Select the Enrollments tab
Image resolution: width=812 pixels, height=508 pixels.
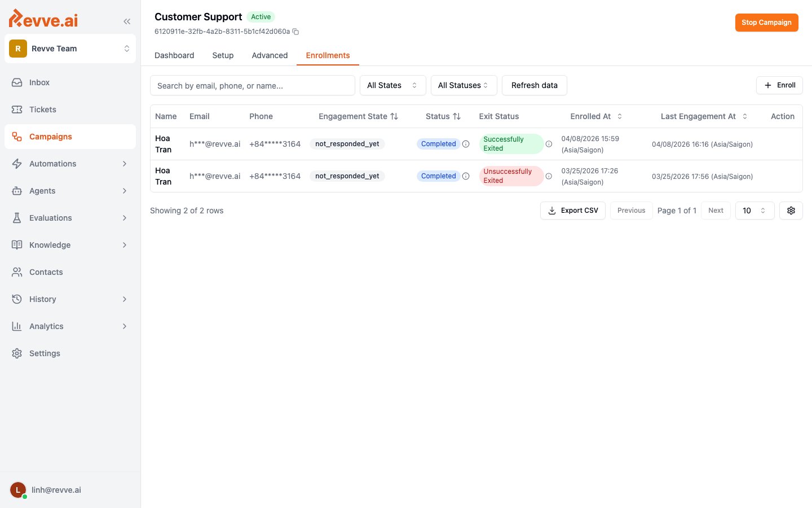point(328,55)
